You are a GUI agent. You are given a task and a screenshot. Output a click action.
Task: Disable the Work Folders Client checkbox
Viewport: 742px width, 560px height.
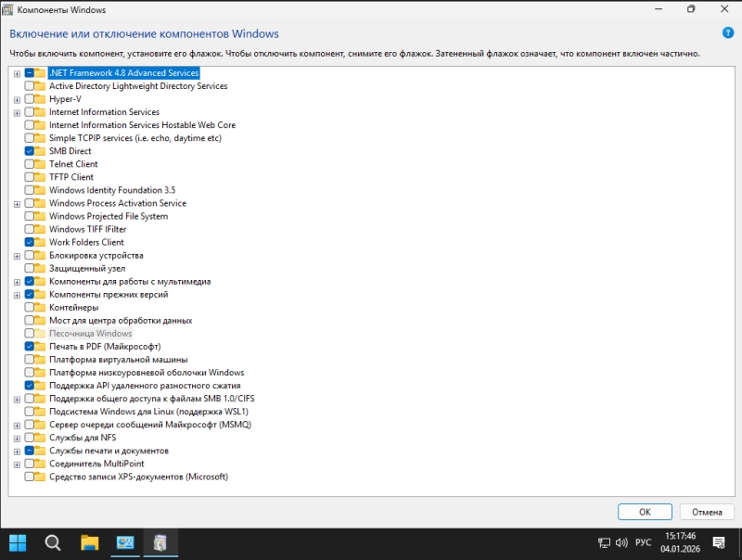[x=30, y=242]
